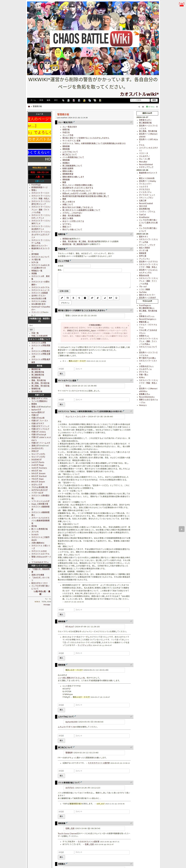The height and width of the screenshot is (868, 186).
Task: Open 郵便局 link in the left sidebar
Action: 34,404
